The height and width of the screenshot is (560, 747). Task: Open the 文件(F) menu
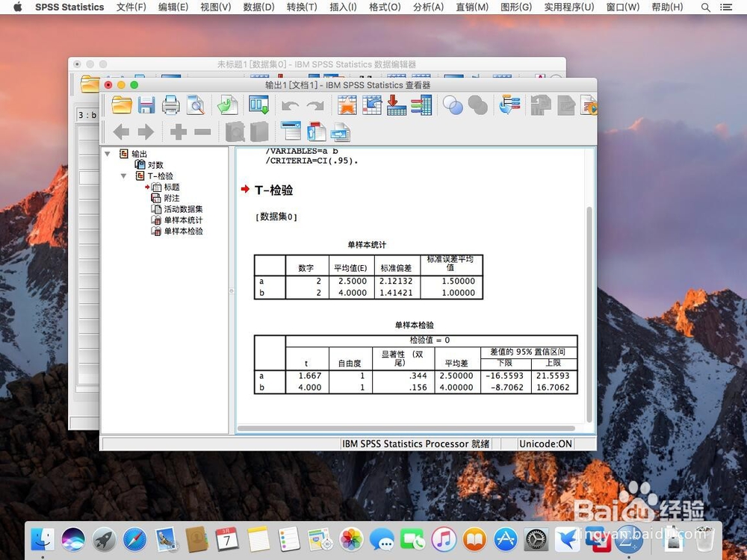click(131, 7)
